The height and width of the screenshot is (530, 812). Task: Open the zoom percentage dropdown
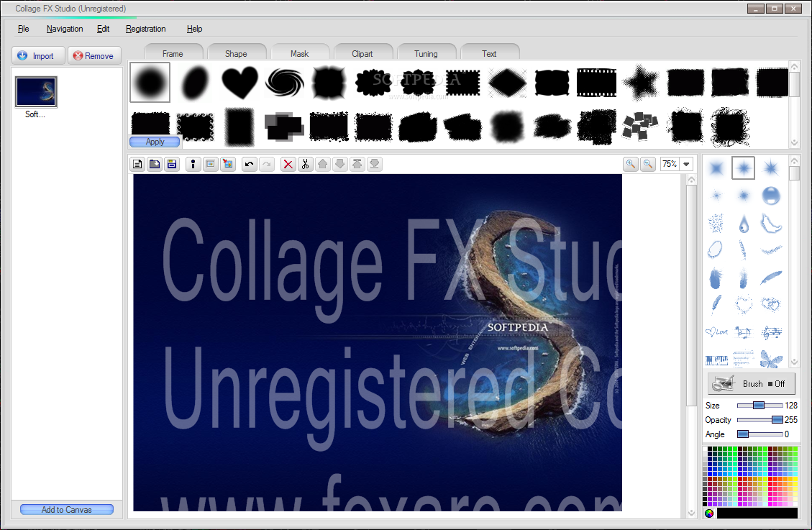click(687, 164)
